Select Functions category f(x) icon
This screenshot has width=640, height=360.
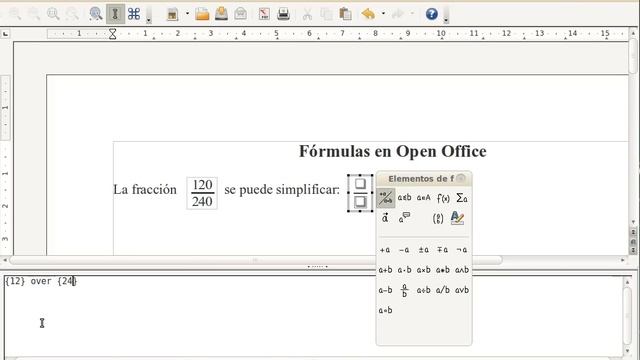pyautogui.click(x=443, y=198)
